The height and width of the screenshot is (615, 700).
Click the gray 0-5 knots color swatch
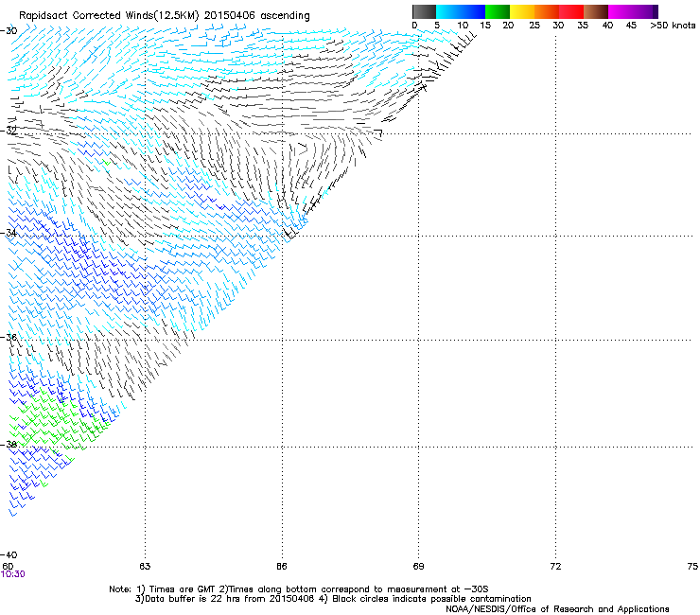[424, 11]
